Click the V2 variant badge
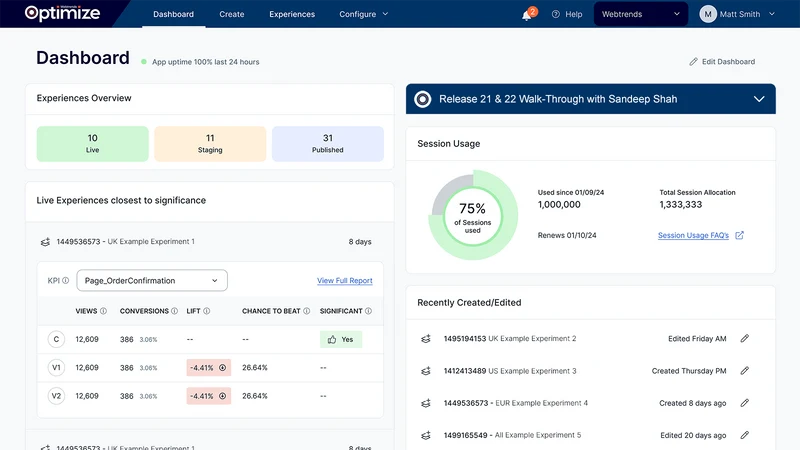Viewport: 800px width, 450px height. (x=56, y=396)
